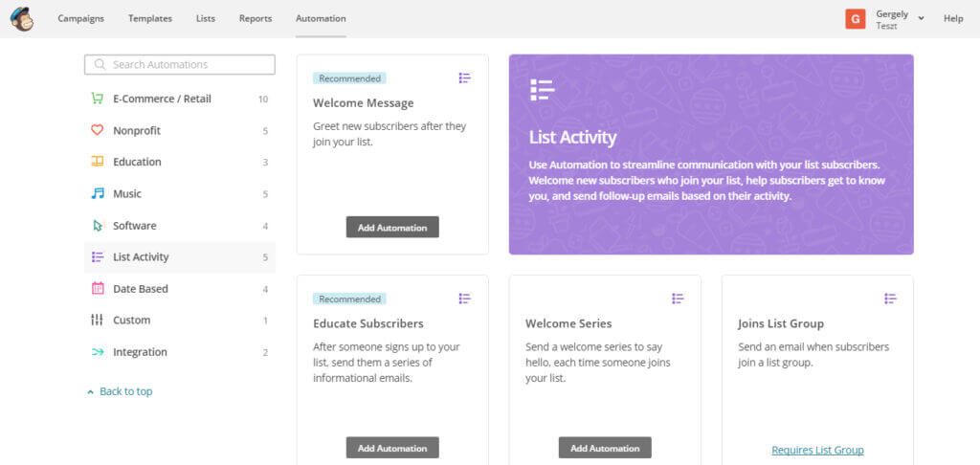Add the Welcome Message automation
This screenshot has height=465, width=980.
(x=392, y=228)
